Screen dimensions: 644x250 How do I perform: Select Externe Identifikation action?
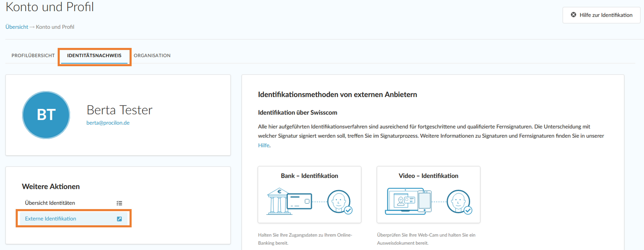[x=50, y=219]
